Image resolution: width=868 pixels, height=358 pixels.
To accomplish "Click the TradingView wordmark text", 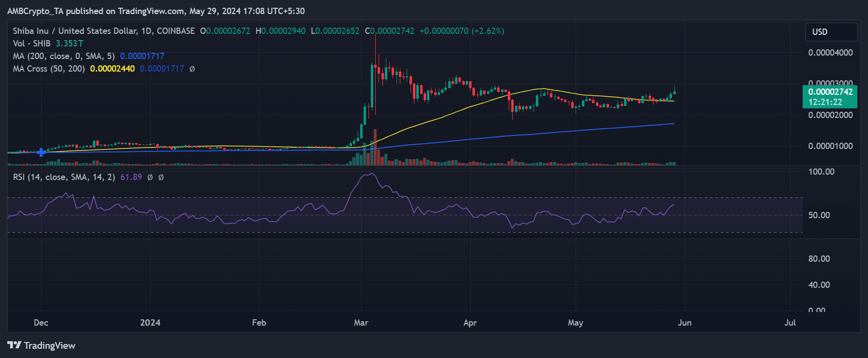I will click(50, 345).
